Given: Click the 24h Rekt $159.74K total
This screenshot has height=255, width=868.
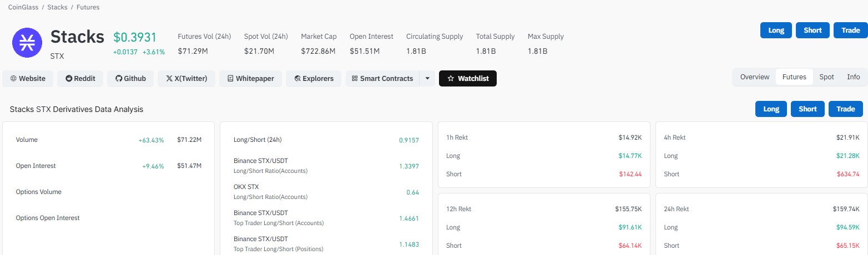Looking at the screenshot, I should (x=846, y=209).
